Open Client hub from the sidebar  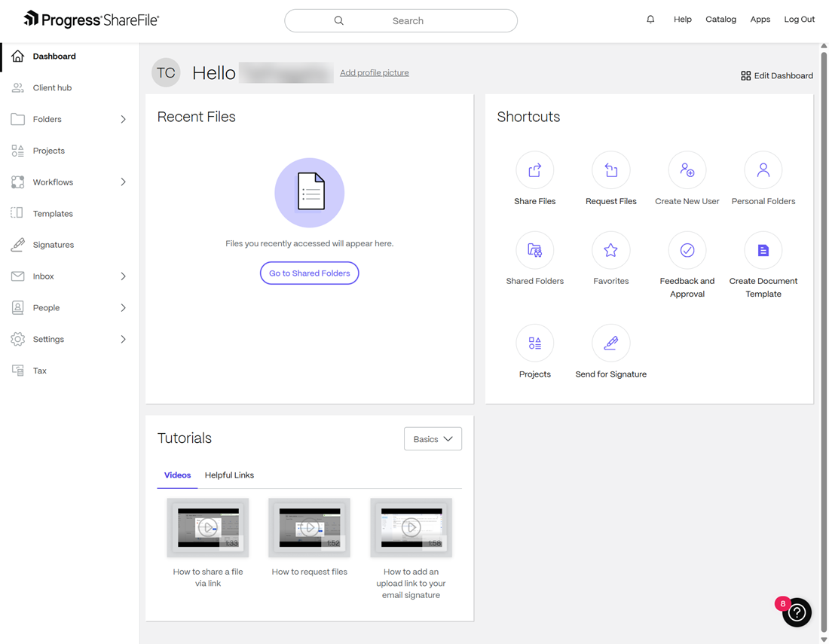tap(52, 88)
